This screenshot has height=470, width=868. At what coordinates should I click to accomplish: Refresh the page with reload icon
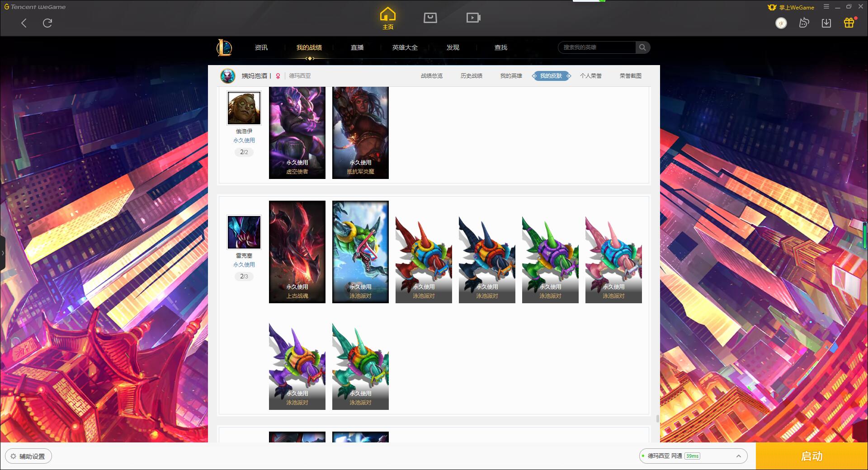tap(47, 23)
